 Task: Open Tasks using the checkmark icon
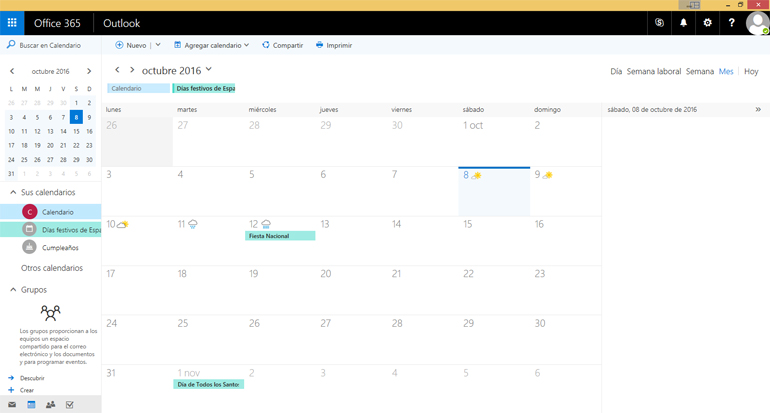click(69, 405)
